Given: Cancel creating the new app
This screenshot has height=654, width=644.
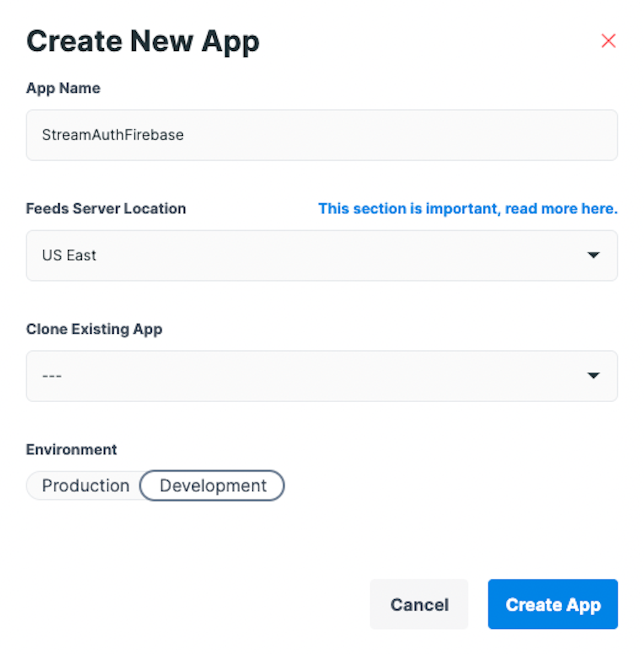Looking at the screenshot, I should pyautogui.click(x=419, y=604).
